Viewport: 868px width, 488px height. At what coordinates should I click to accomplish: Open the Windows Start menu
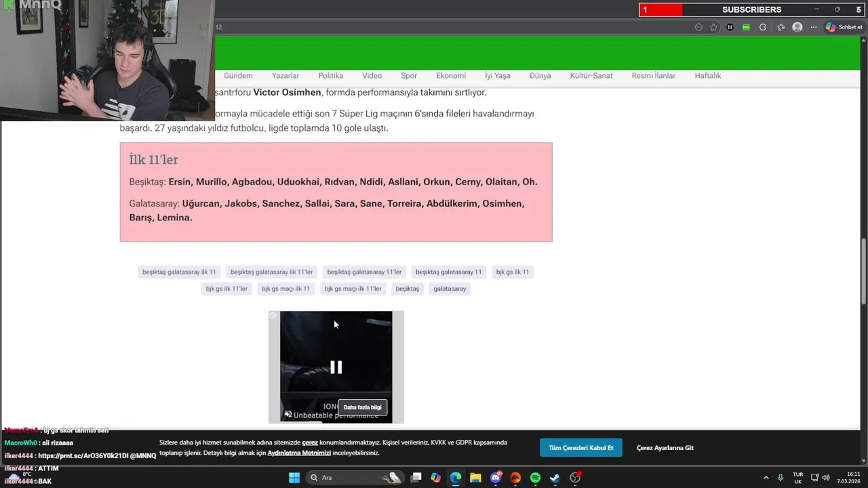(294, 478)
